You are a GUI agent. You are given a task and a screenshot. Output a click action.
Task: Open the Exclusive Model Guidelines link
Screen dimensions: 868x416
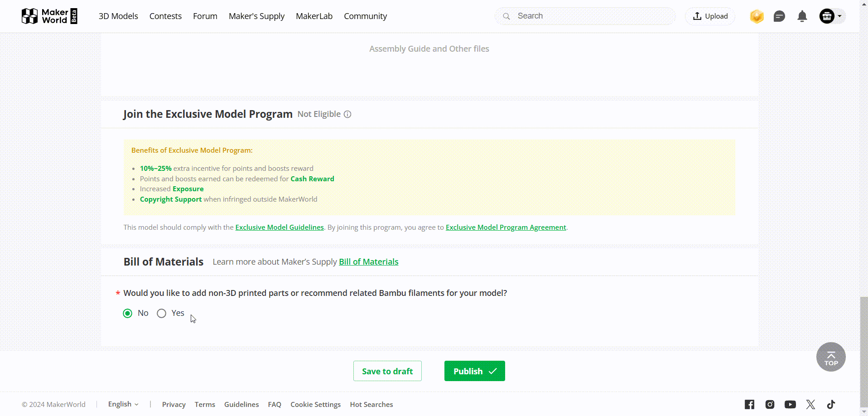click(x=280, y=227)
